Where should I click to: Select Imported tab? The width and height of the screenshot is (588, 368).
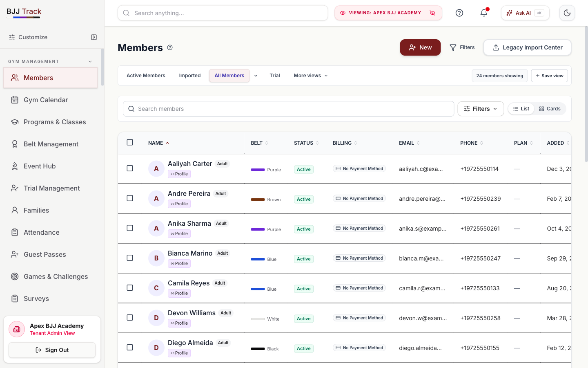click(190, 76)
